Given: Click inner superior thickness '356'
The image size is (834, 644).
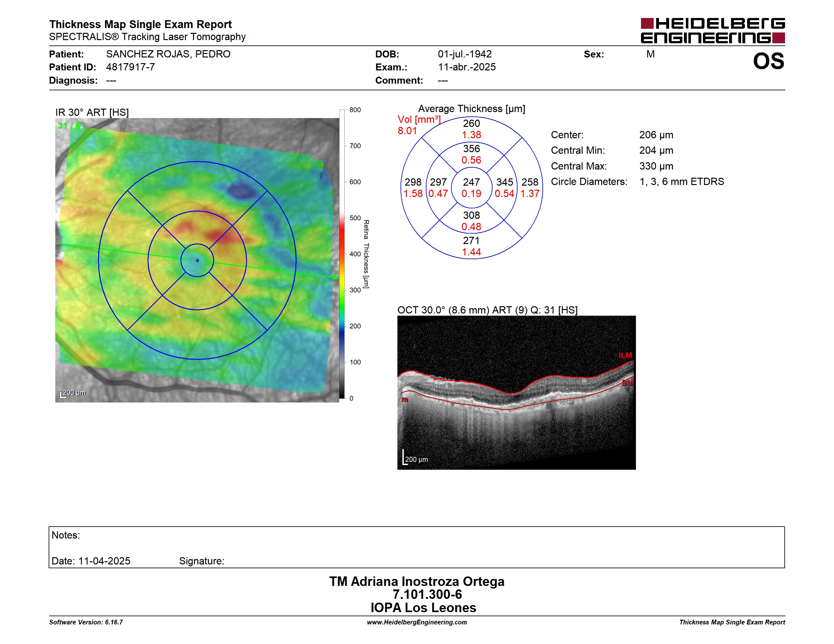Looking at the screenshot, I should coord(471,148).
